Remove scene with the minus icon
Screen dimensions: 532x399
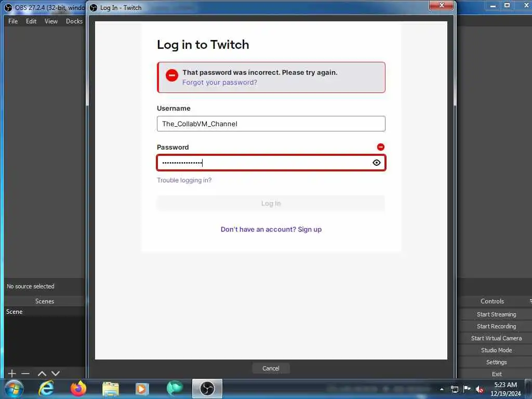pos(25,373)
